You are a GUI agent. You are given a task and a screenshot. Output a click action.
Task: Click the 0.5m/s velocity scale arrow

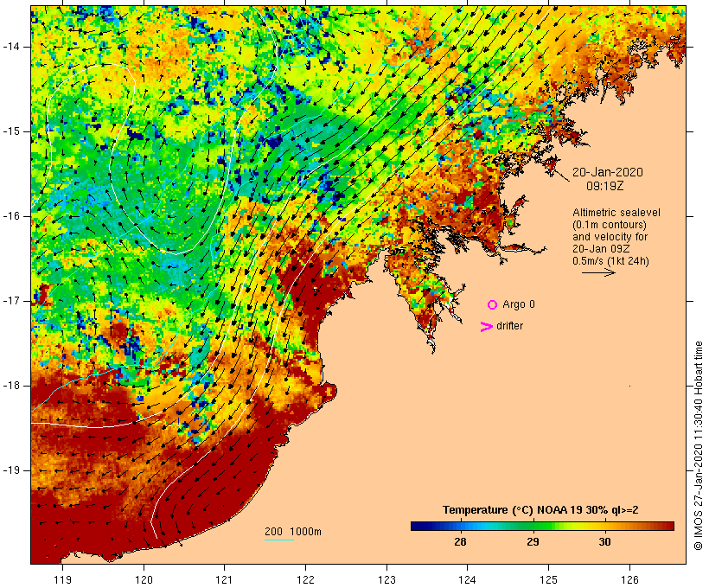tap(598, 272)
